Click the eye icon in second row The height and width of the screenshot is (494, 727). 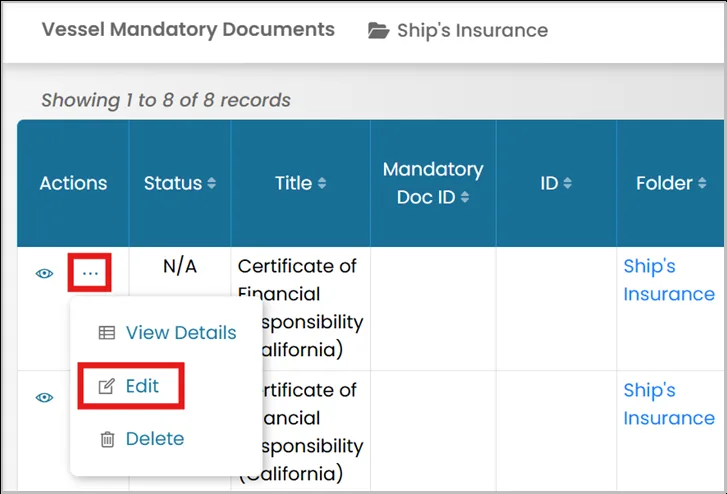(45, 398)
